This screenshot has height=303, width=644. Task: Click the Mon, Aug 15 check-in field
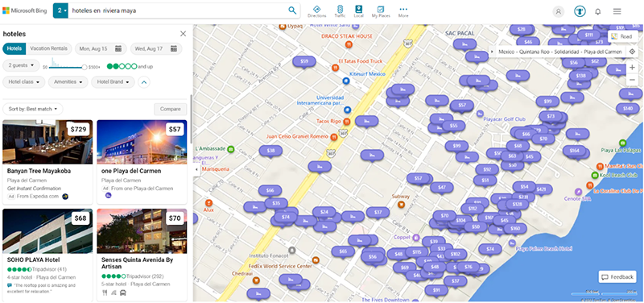coord(100,48)
